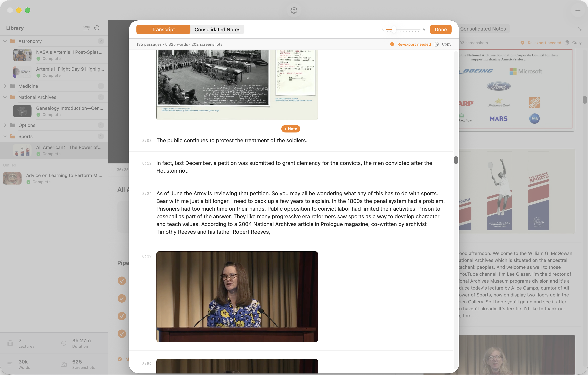588x375 pixels.
Task: Select Consolidated Notes tab in background panel
Action: 483,29
